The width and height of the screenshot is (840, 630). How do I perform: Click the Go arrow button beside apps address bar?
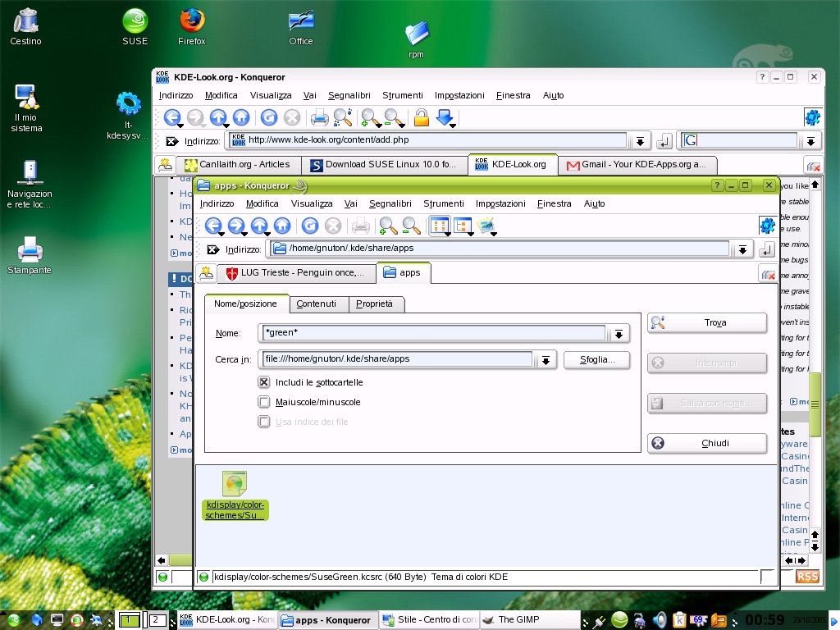[767, 249]
